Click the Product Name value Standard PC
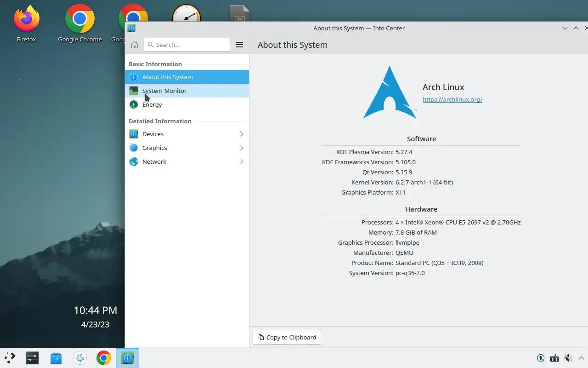Screen dimensions: 588x368 (x=440, y=263)
